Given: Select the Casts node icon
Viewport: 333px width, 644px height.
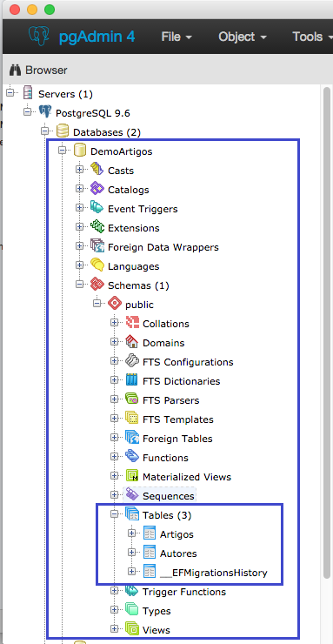Looking at the screenshot, I should (x=97, y=170).
